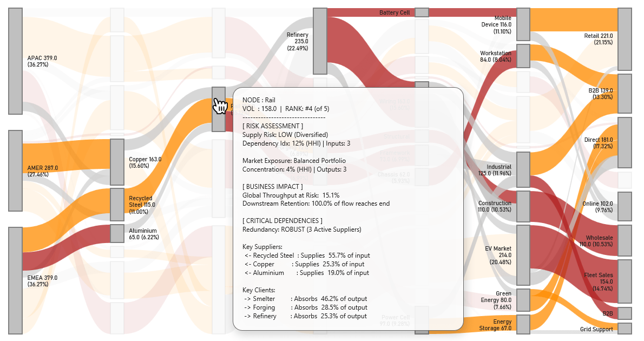Select the AMER node bar

click(16, 171)
